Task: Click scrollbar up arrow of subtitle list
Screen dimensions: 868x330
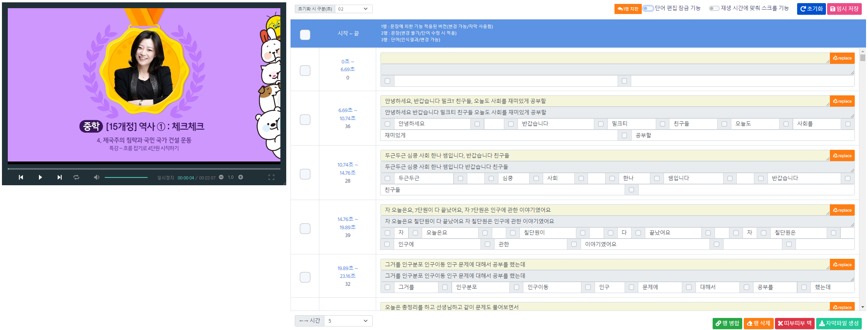Action: tap(863, 51)
